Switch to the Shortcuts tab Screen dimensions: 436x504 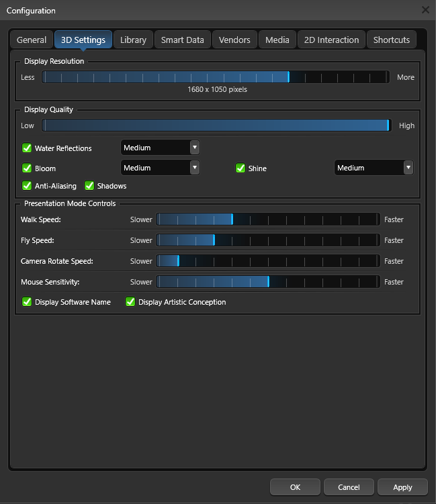tap(391, 40)
